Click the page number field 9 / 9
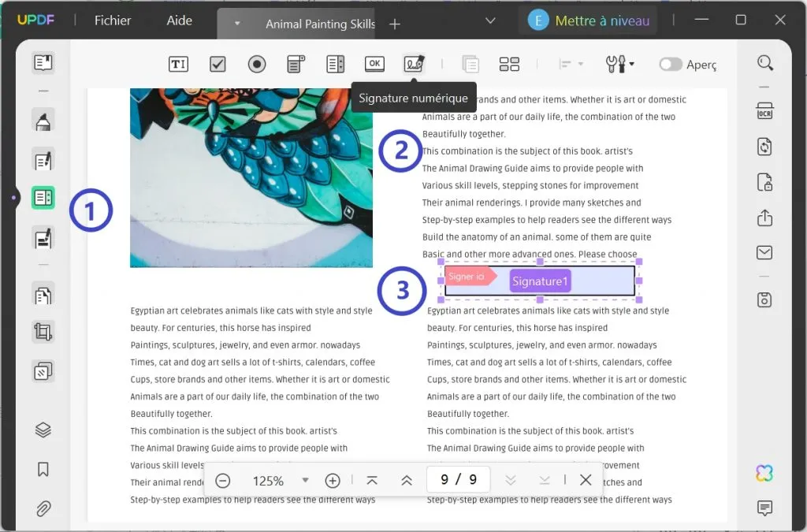The height and width of the screenshot is (532, 807). click(458, 479)
